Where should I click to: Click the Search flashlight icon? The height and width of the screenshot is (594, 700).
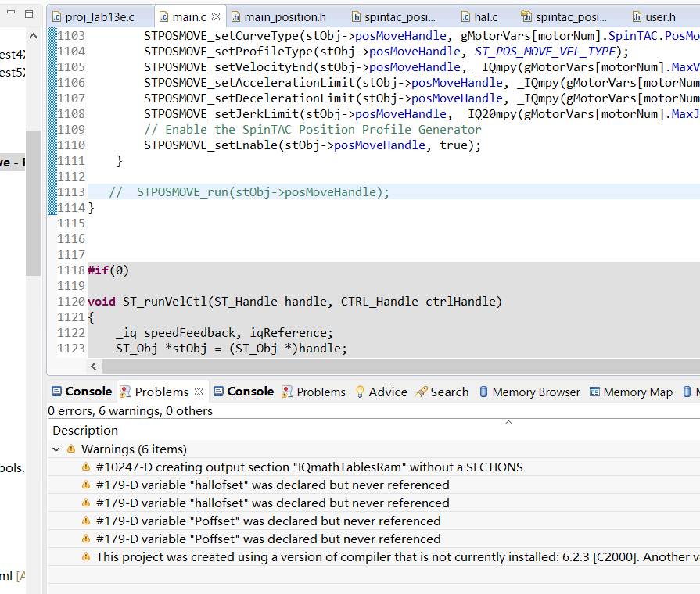coord(422,392)
